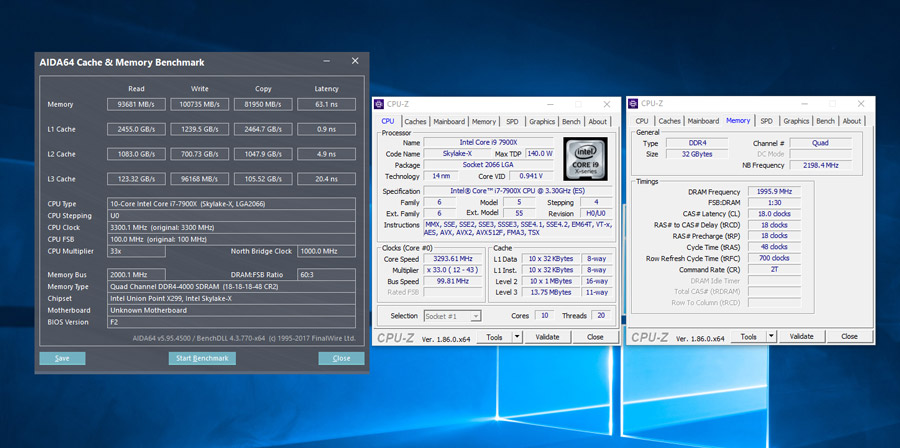Select CPU tab in left CPU-Z window
This screenshot has width=900, height=448.
coord(388,121)
